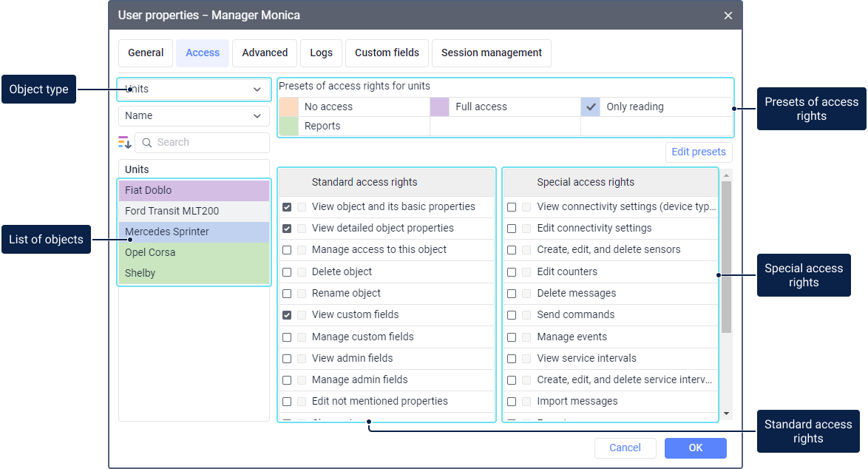Close the User properties dialog
Screen dimensions: 868x469
728,16
